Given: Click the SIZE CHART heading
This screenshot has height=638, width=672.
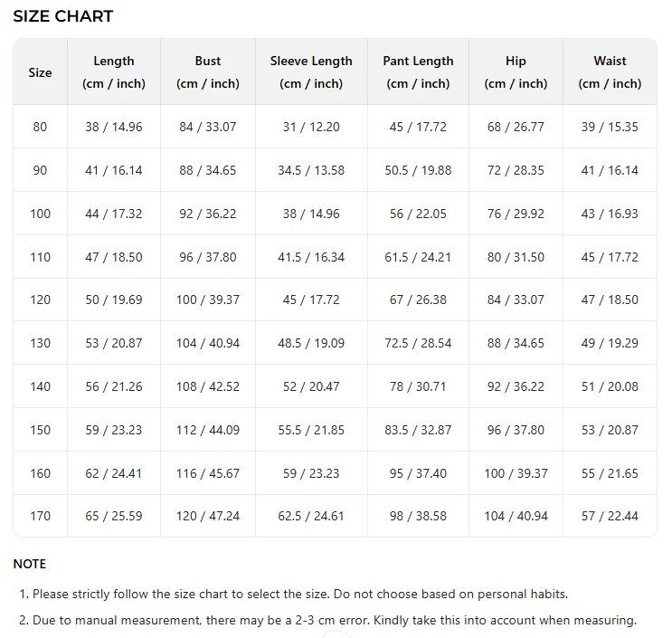Looking at the screenshot, I should 63,16.
